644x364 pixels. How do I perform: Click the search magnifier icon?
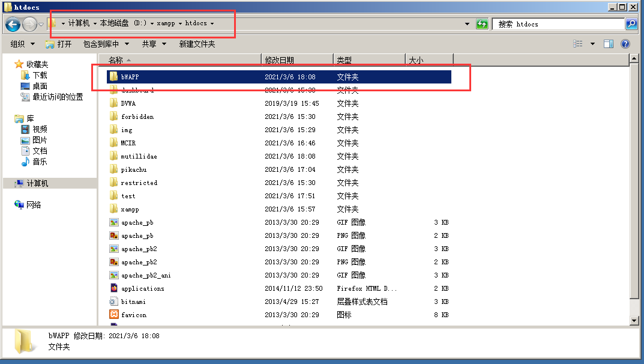point(631,24)
